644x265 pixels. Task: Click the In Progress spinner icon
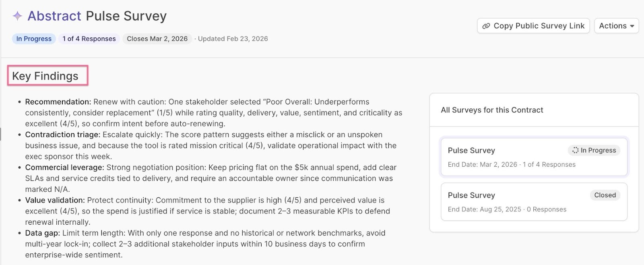point(575,150)
